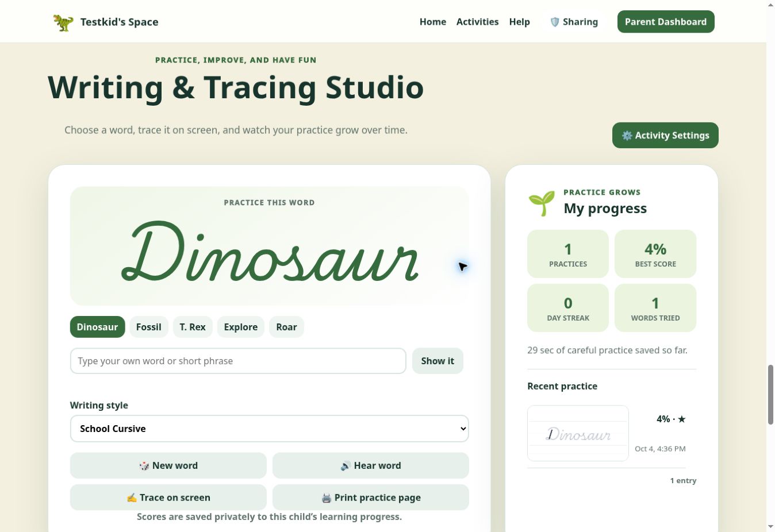
Task: Select the Dinosaur word chip
Action: (x=97, y=327)
